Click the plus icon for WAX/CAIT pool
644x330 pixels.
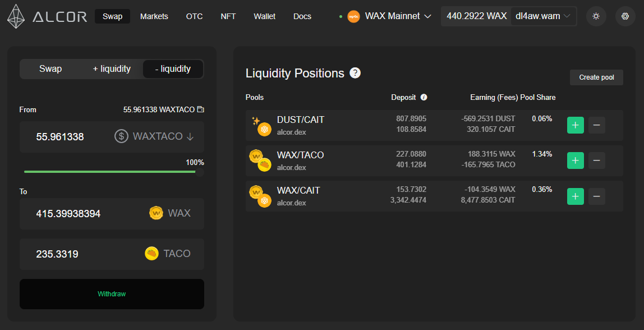[576, 196]
